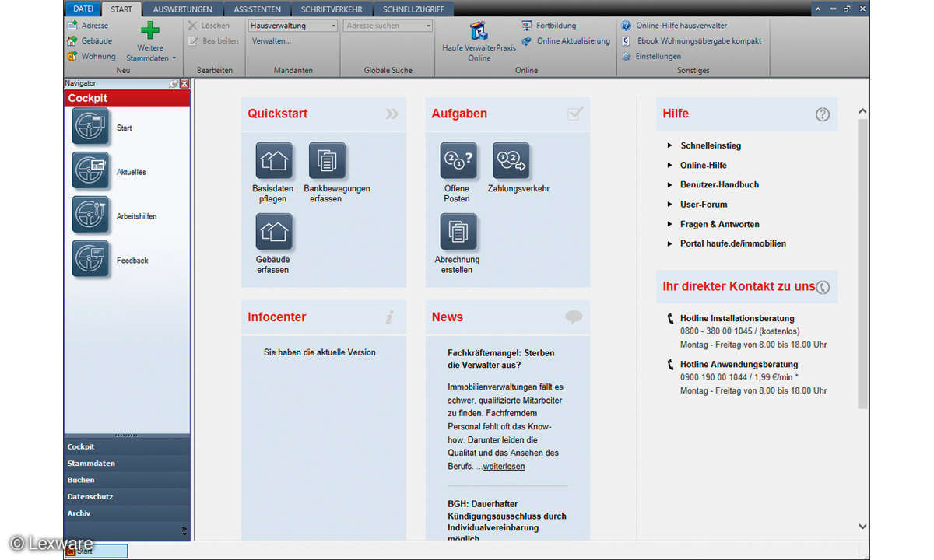Switch to the ASSISTENTEN tab
This screenshot has height=560, width=934.
pyautogui.click(x=258, y=9)
